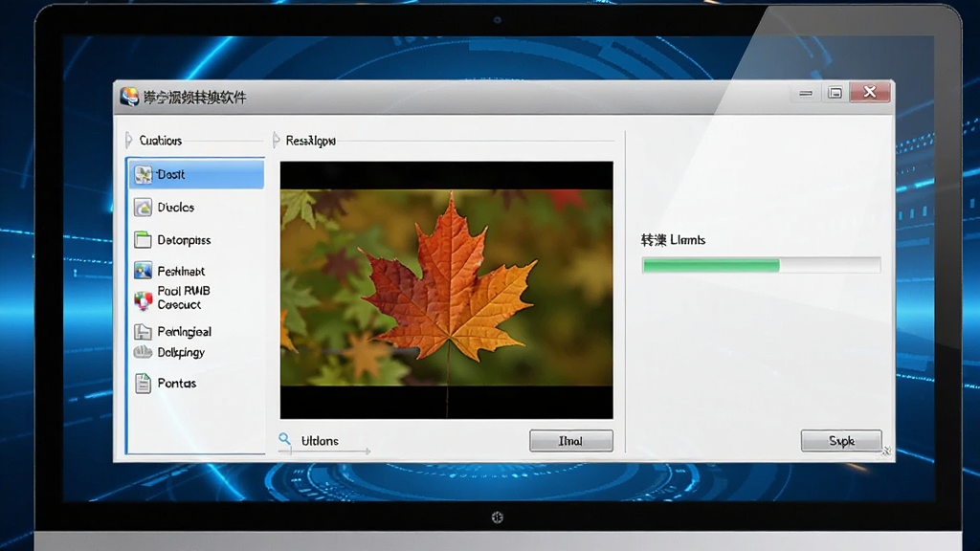Click the Uldons label beside the magnifier
Image resolution: width=980 pixels, height=551 pixels.
(320, 440)
